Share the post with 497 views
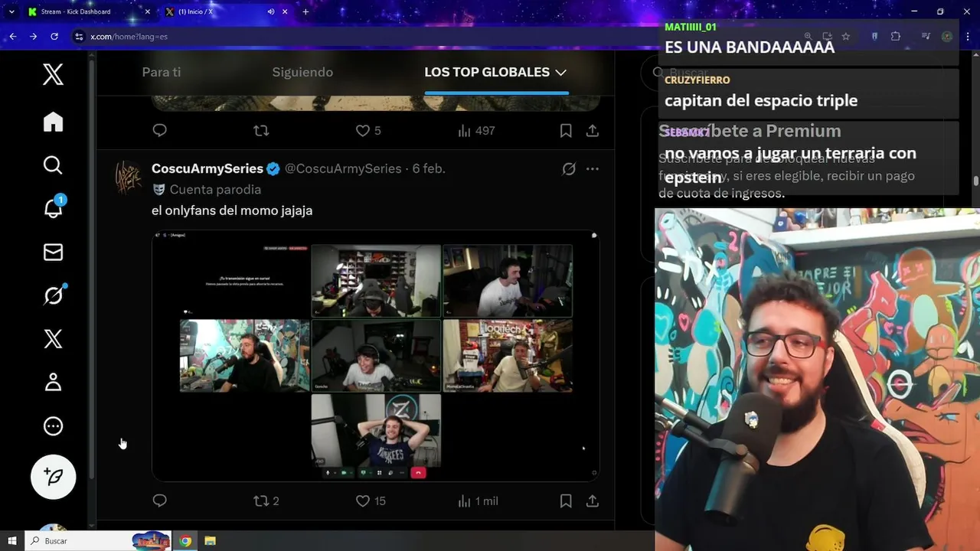This screenshot has width=980, height=551. click(x=593, y=131)
